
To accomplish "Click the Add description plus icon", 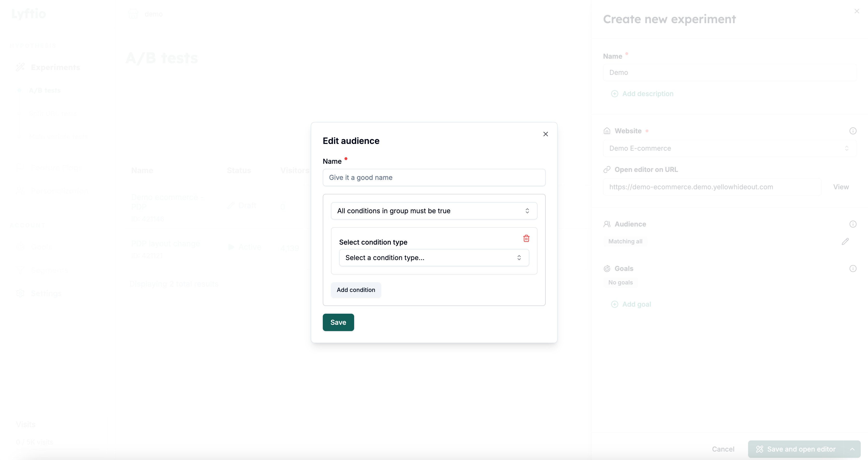I will pyautogui.click(x=615, y=94).
